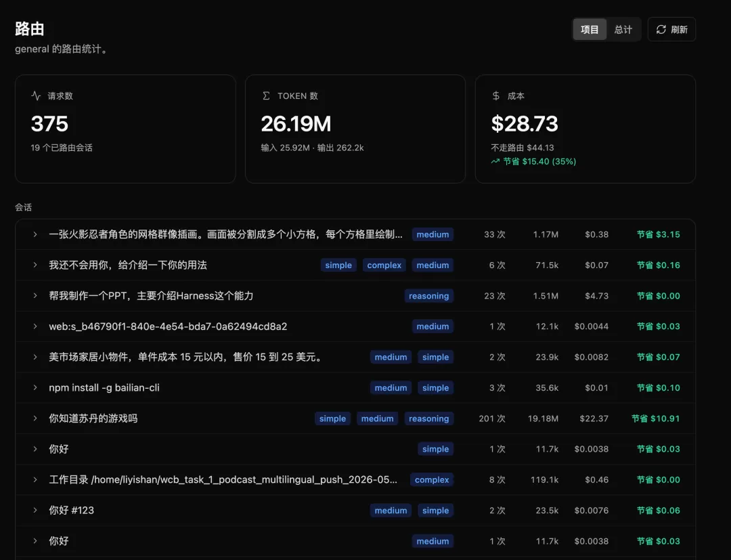
Task: Click the simple tag on 我还不会用你 row
Action: tap(338, 265)
